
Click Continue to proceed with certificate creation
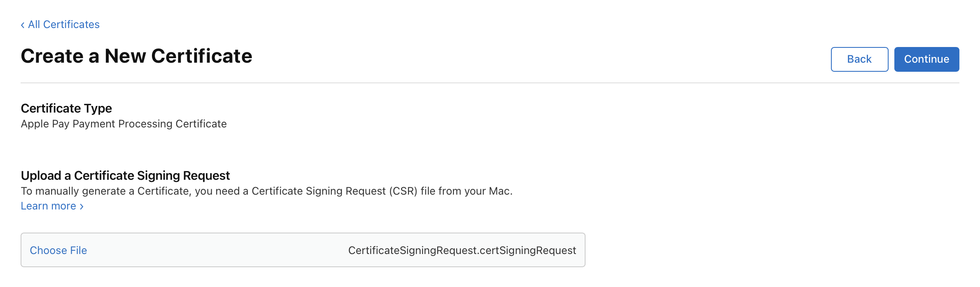point(926,59)
